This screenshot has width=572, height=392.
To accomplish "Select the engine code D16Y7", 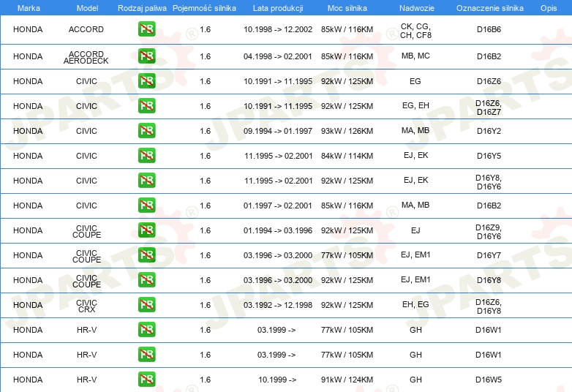I will pyautogui.click(x=489, y=255).
